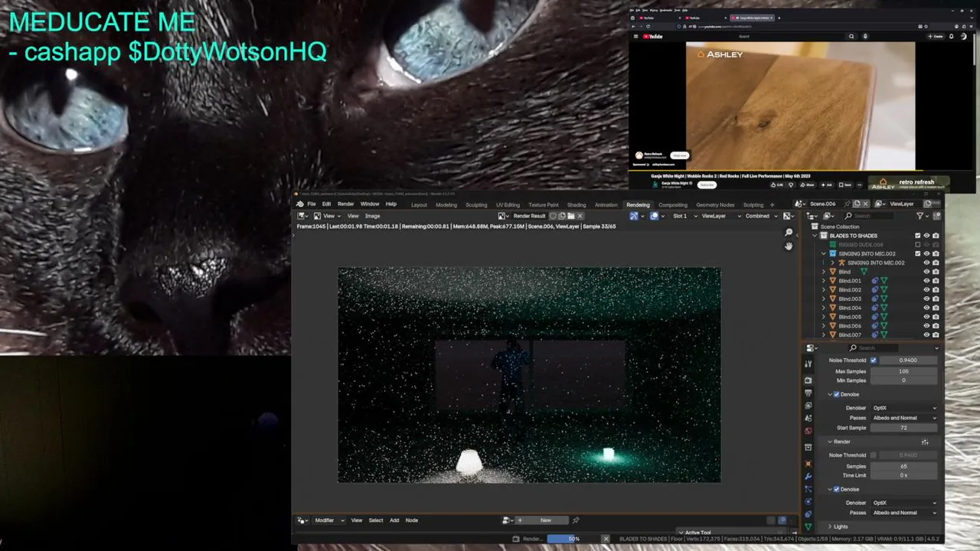Open the Slot 1 dropdown
This screenshot has height=551, width=980.
[682, 216]
